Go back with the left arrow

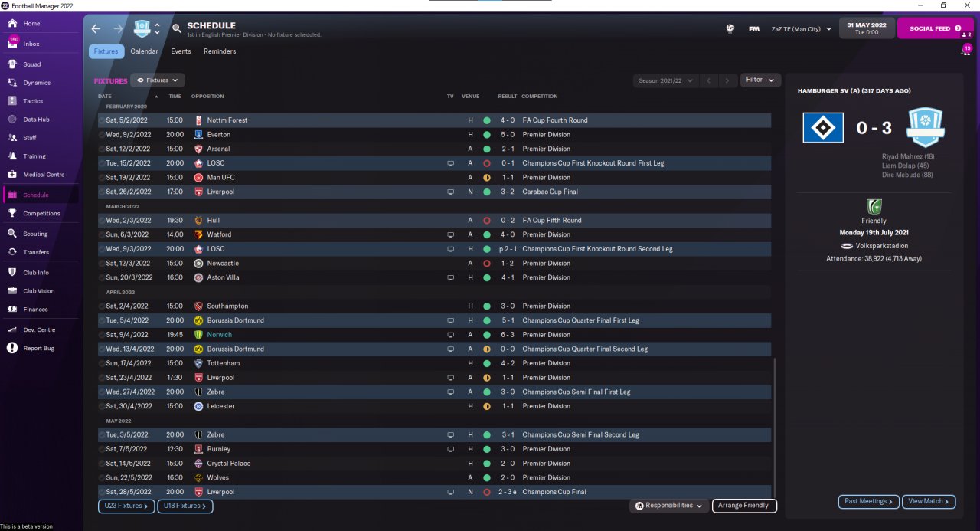pyautogui.click(x=96, y=28)
